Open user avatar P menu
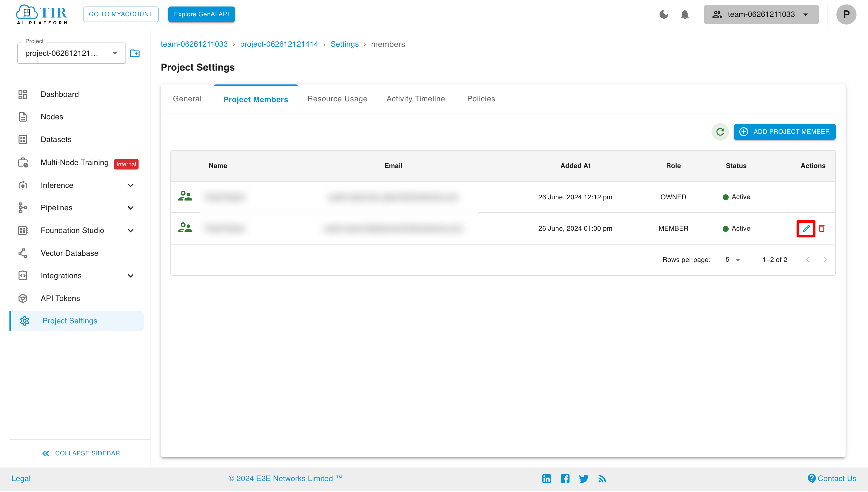The image size is (868, 492). [846, 14]
